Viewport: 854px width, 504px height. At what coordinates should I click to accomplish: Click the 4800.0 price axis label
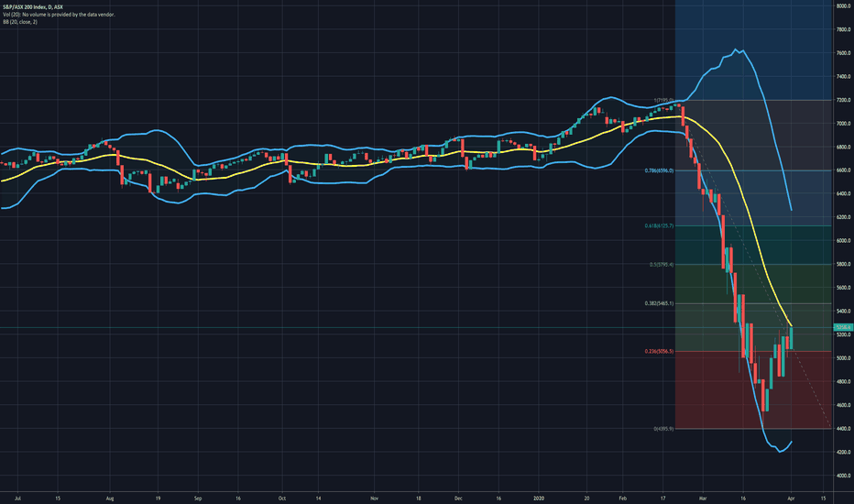(x=843, y=382)
